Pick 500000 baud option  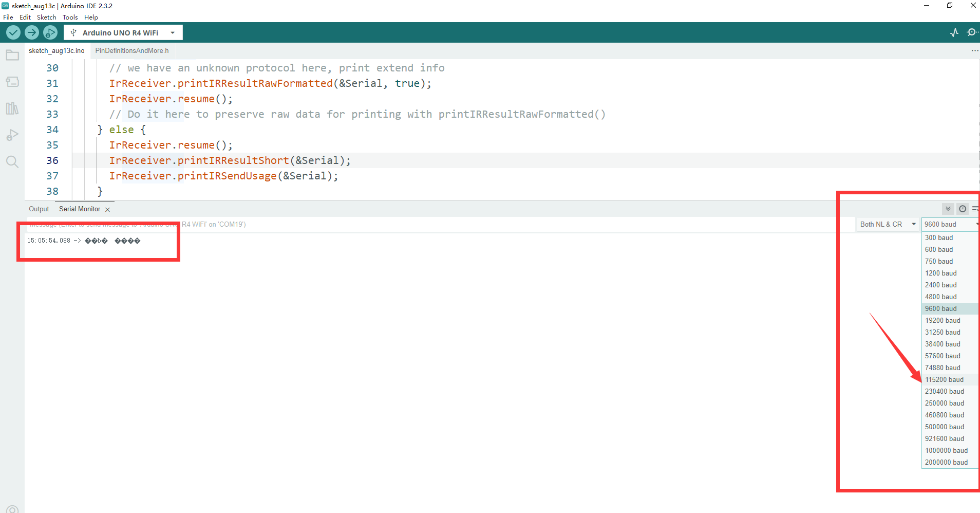point(950,427)
